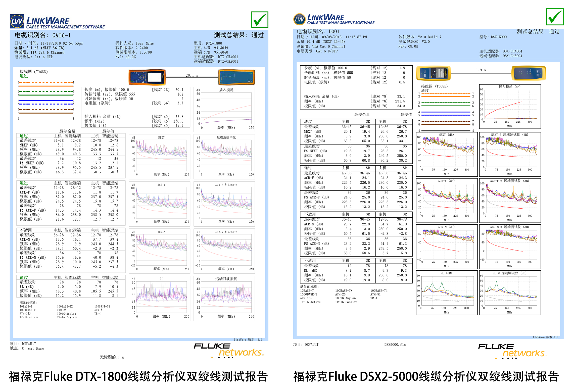The height and width of the screenshot is (392, 573).
Task: Click the LinkWare logo on the DSX-5000 report
Action: [334, 19]
